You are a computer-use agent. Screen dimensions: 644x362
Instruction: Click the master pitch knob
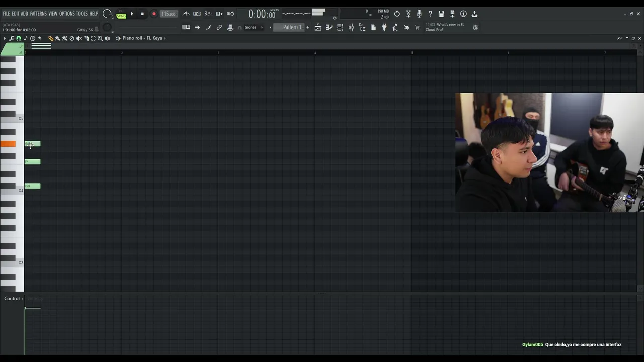point(107,27)
